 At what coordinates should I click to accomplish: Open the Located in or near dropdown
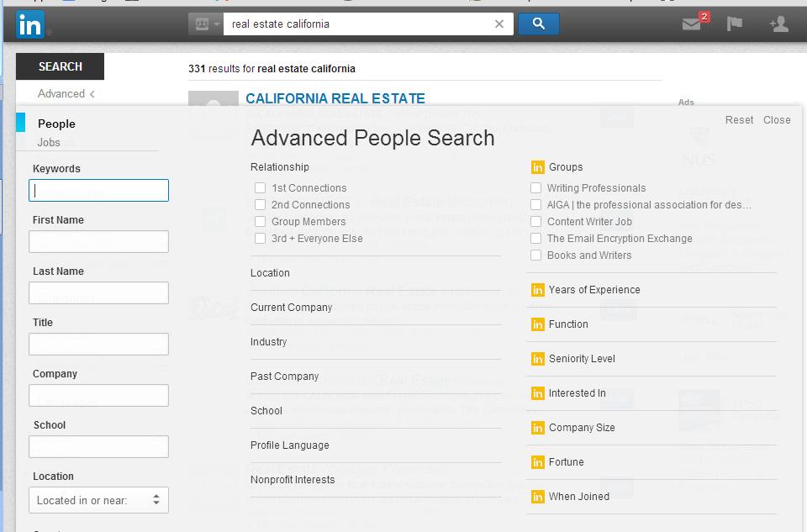click(99, 500)
